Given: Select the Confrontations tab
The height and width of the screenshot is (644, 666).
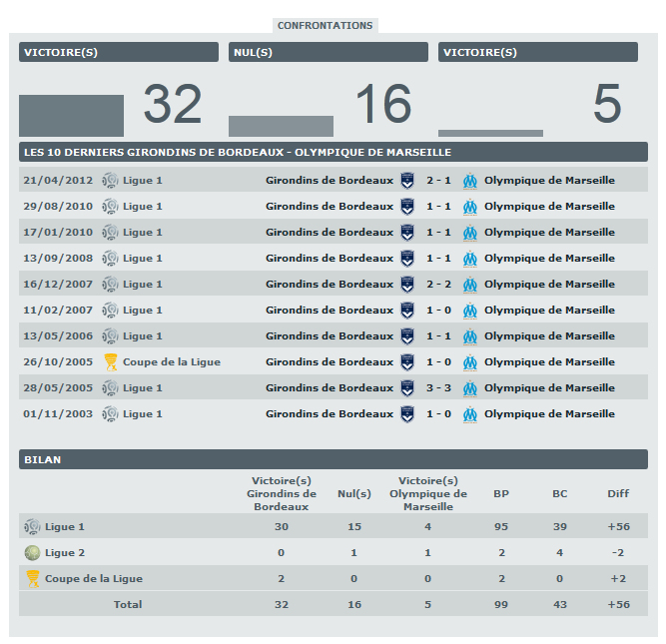Looking at the screenshot, I should pyautogui.click(x=325, y=25).
